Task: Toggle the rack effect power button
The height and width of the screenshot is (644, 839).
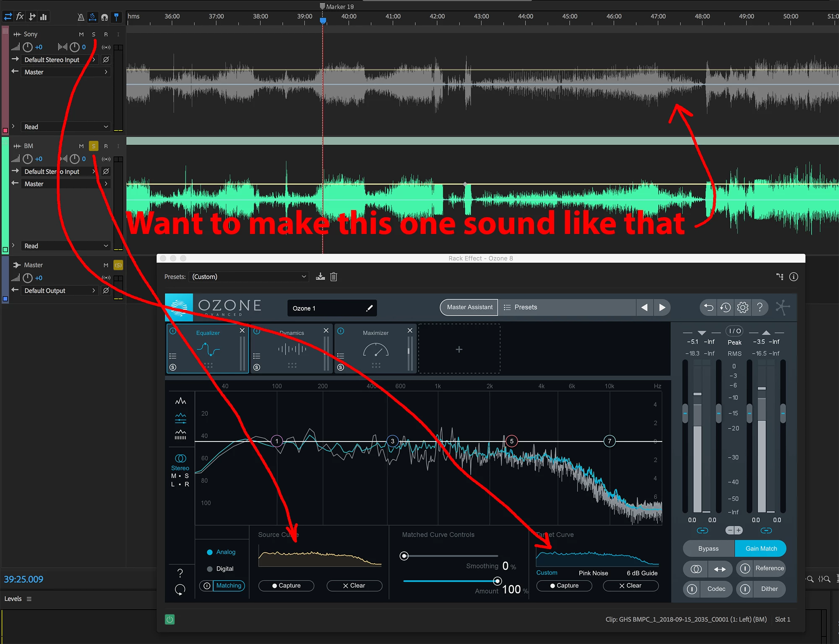Action: pyautogui.click(x=170, y=619)
